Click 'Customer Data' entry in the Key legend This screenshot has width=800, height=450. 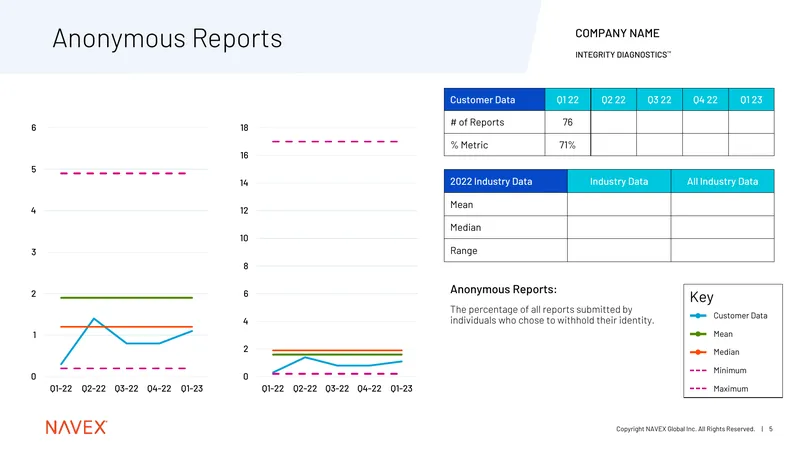point(729,316)
